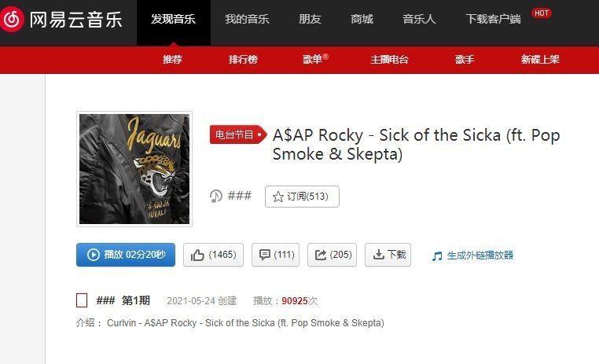Open the 音乐人 navigation item
599x364 pixels.
tap(419, 19)
